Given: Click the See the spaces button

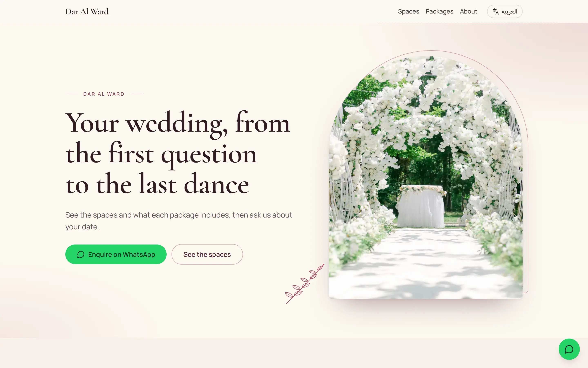Looking at the screenshot, I should pyautogui.click(x=207, y=254).
